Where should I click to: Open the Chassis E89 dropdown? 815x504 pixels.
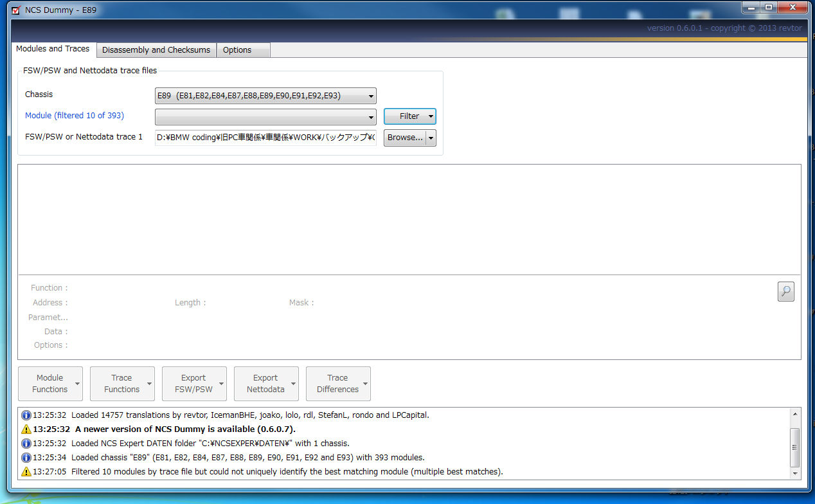coord(265,96)
